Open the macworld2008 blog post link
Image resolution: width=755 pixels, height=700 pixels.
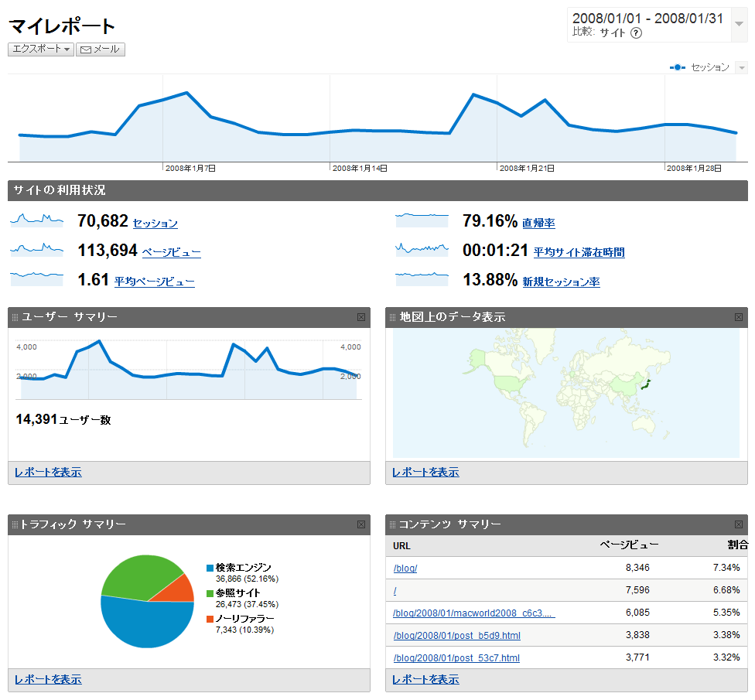tap(473, 613)
